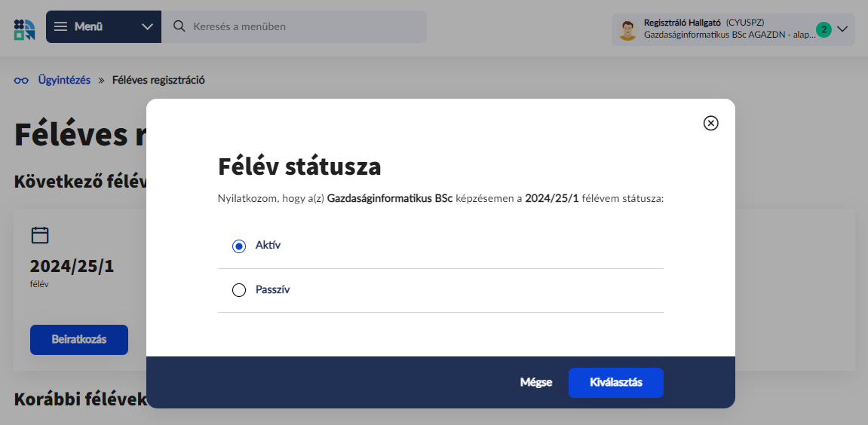Image resolution: width=868 pixels, height=425 pixels.
Task: Select the Passzív radio button
Action: [x=239, y=290]
